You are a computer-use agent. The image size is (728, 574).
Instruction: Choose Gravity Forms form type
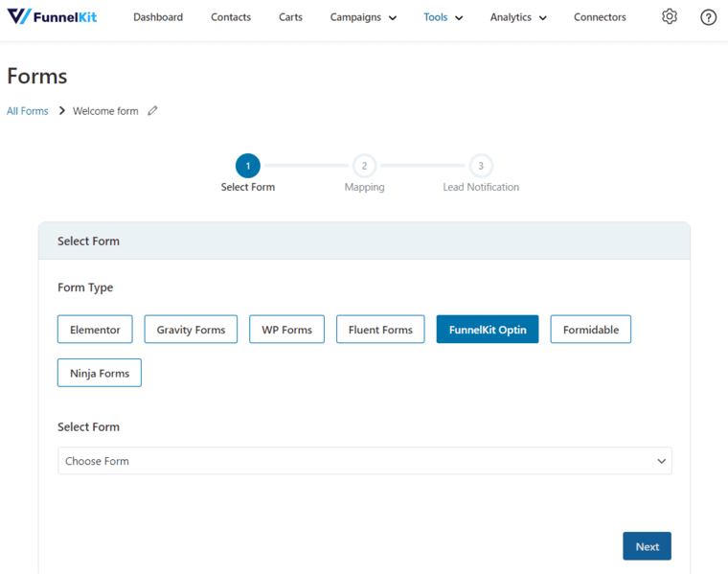[x=191, y=330]
